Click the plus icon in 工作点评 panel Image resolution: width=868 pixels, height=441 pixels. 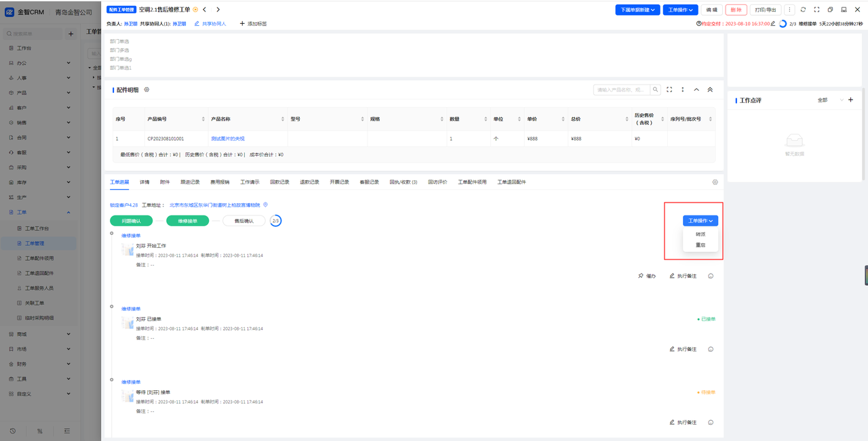(x=851, y=100)
